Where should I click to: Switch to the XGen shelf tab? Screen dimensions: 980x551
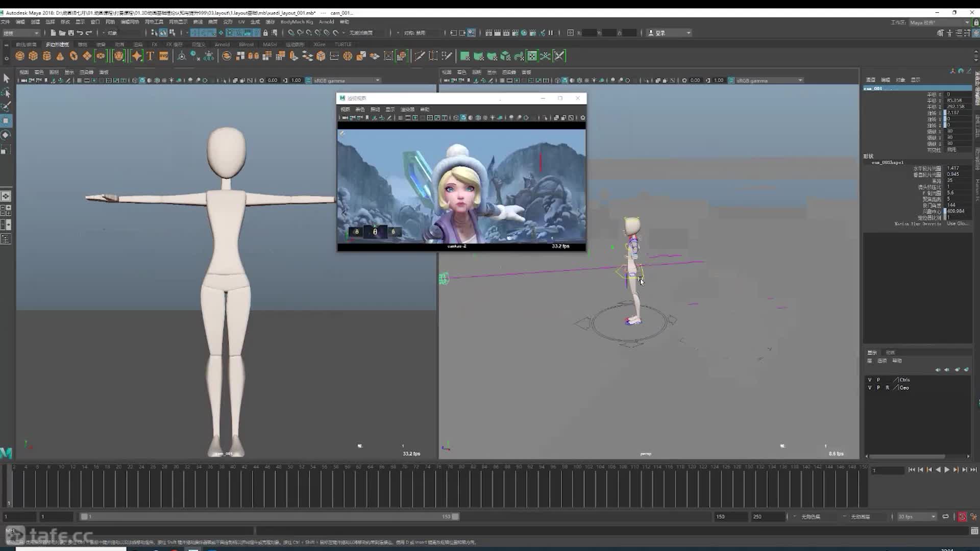[x=319, y=44]
